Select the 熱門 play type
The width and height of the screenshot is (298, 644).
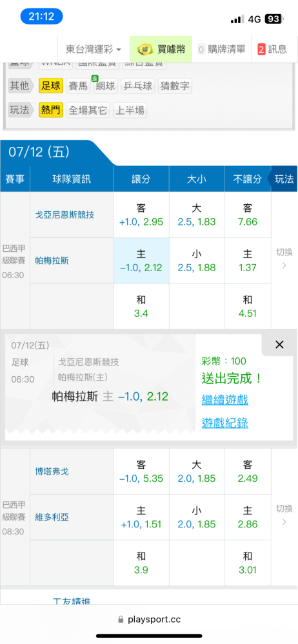pos(51,110)
